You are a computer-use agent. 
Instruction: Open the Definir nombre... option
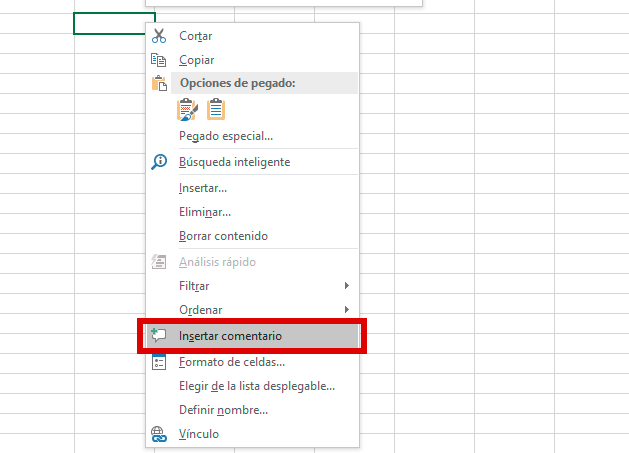223,410
